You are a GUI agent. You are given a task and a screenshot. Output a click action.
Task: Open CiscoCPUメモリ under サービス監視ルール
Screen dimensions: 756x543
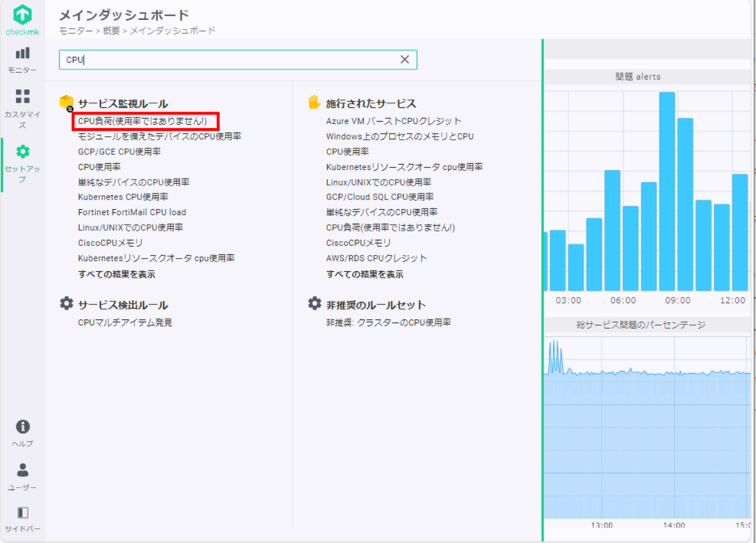111,243
